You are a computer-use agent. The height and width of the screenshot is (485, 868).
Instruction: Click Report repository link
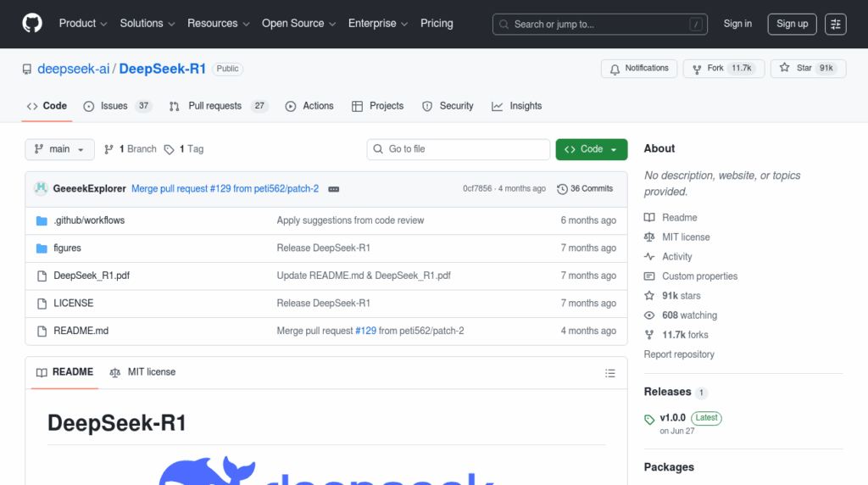(x=679, y=354)
